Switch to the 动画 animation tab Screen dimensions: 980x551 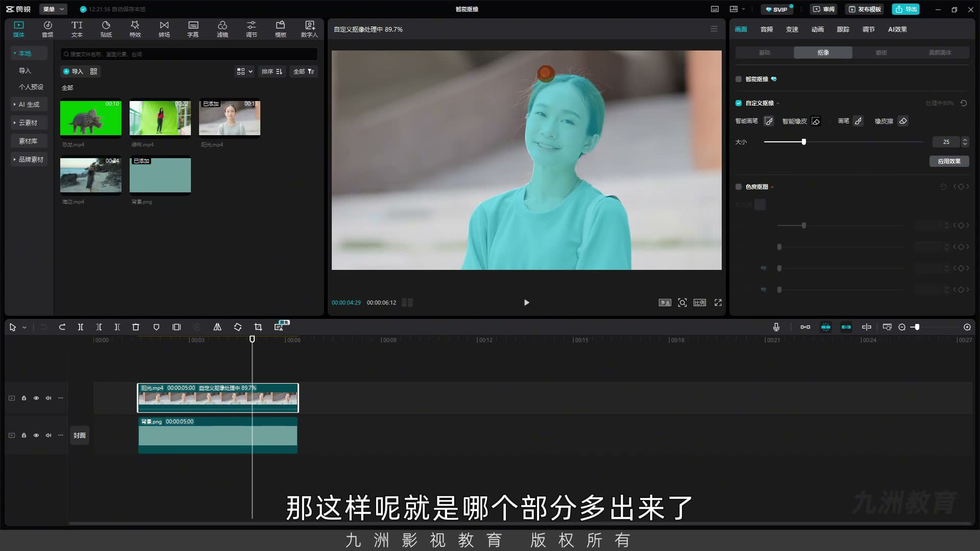(x=817, y=30)
